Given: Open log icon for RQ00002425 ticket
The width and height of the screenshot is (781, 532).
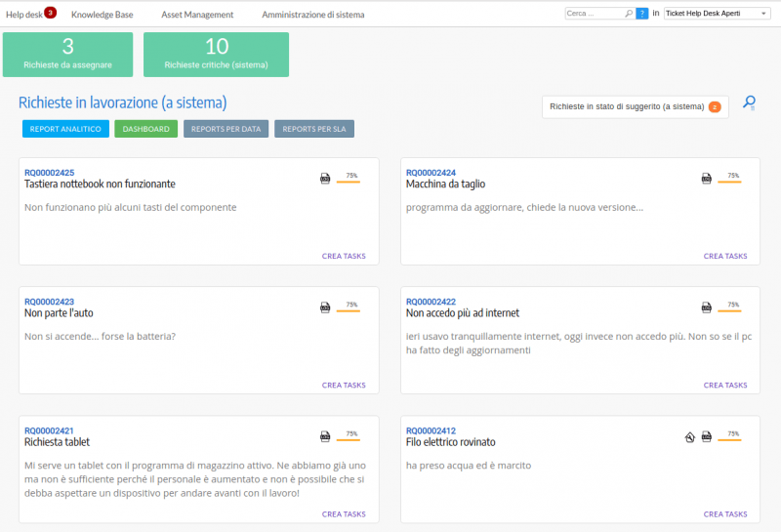Looking at the screenshot, I should 325,179.
